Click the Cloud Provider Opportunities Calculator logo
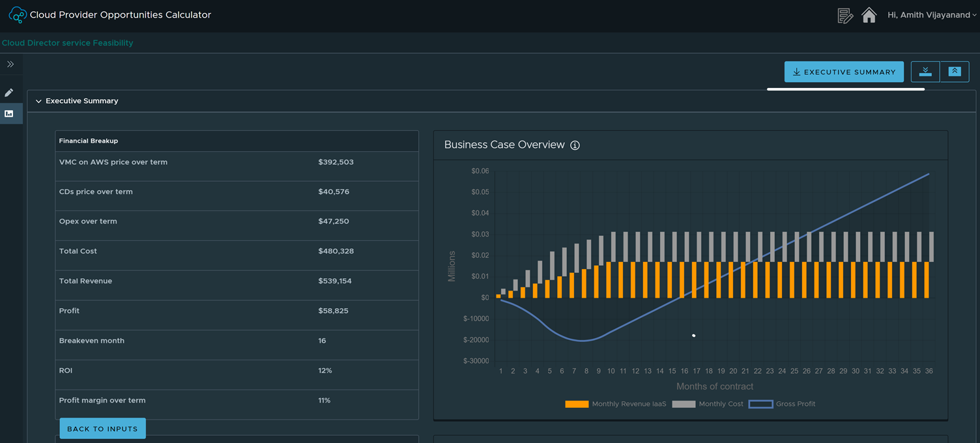 [x=18, y=15]
